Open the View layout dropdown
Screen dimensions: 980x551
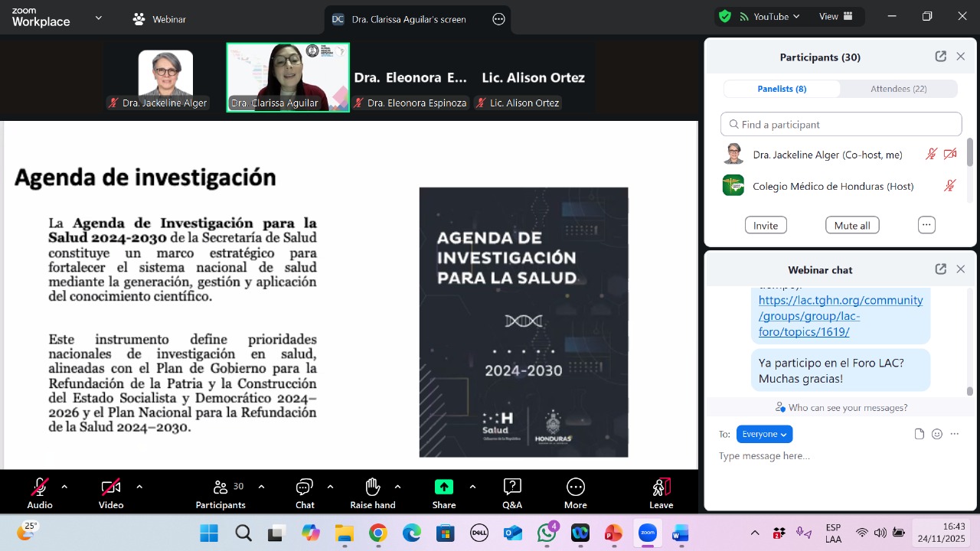tap(835, 17)
